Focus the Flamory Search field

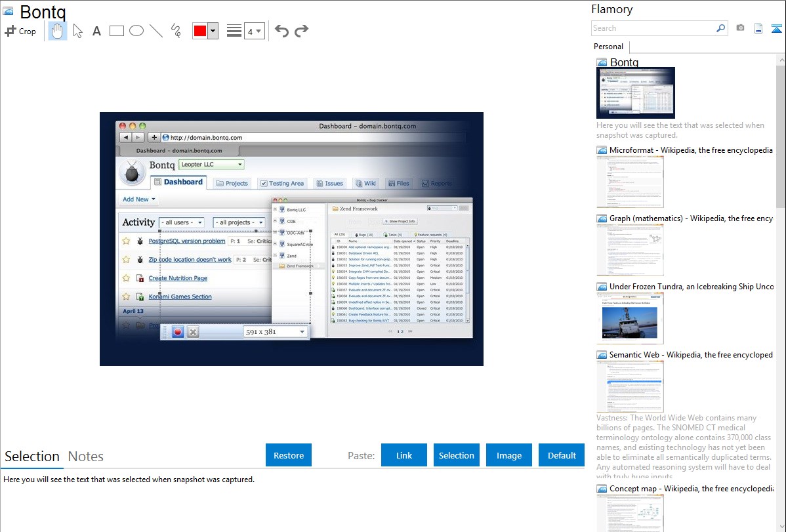653,28
